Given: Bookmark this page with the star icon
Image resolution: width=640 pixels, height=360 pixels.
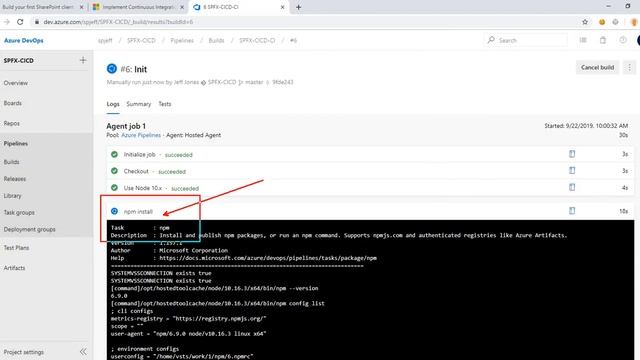Looking at the screenshot, I should (x=585, y=22).
